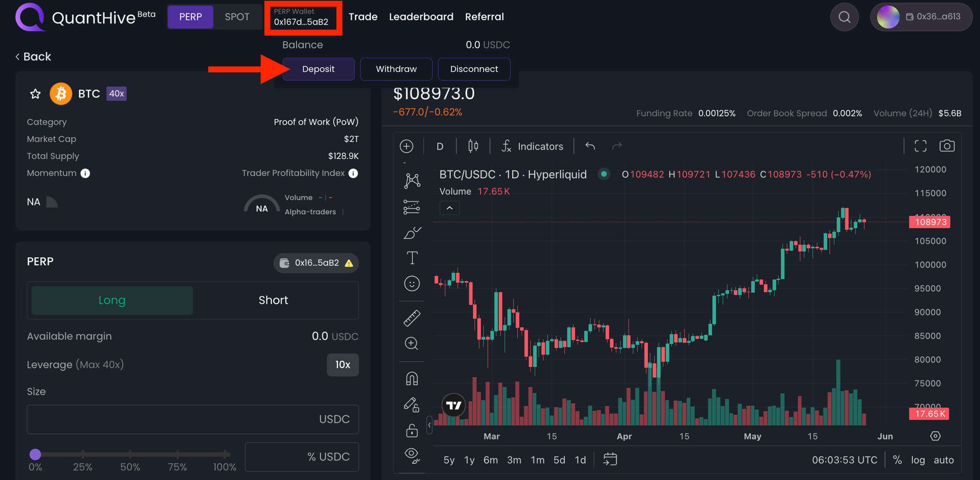The height and width of the screenshot is (480, 980).
Task: Click the Deposit button
Action: tap(318, 69)
